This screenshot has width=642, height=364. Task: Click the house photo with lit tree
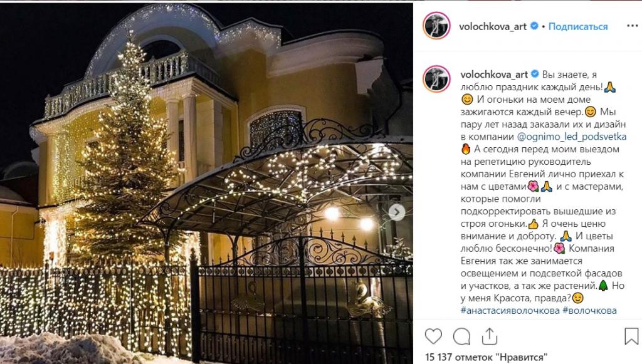tap(206, 183)
